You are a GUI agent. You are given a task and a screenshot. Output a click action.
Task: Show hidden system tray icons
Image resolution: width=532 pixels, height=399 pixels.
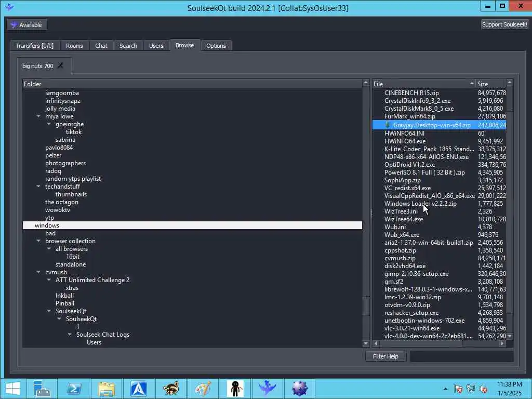(445, 389)
